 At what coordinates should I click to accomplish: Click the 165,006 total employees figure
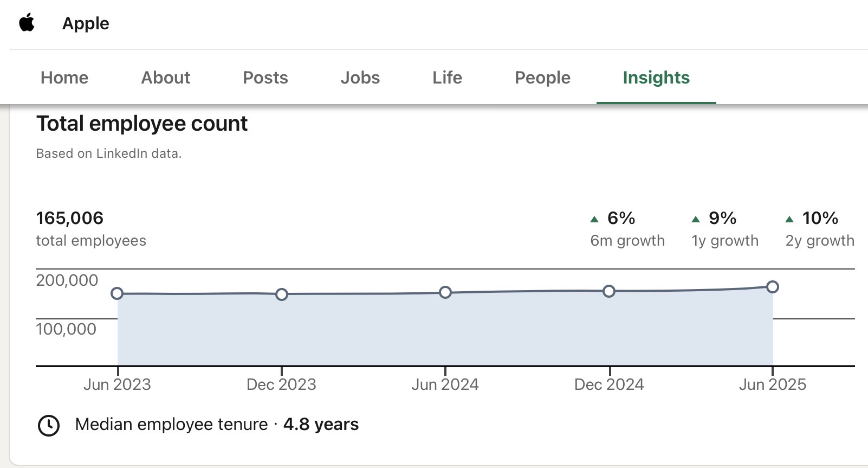(x=70, y=218)
